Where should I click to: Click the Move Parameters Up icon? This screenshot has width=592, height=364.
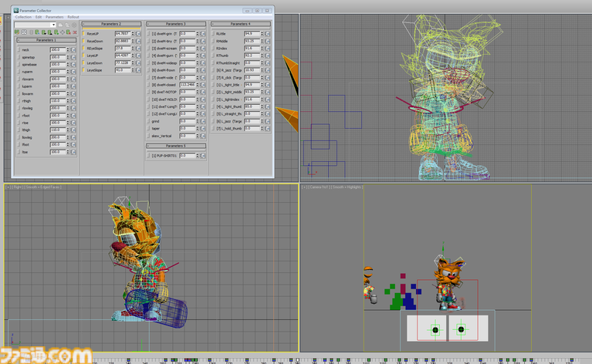tap(50, 32)
